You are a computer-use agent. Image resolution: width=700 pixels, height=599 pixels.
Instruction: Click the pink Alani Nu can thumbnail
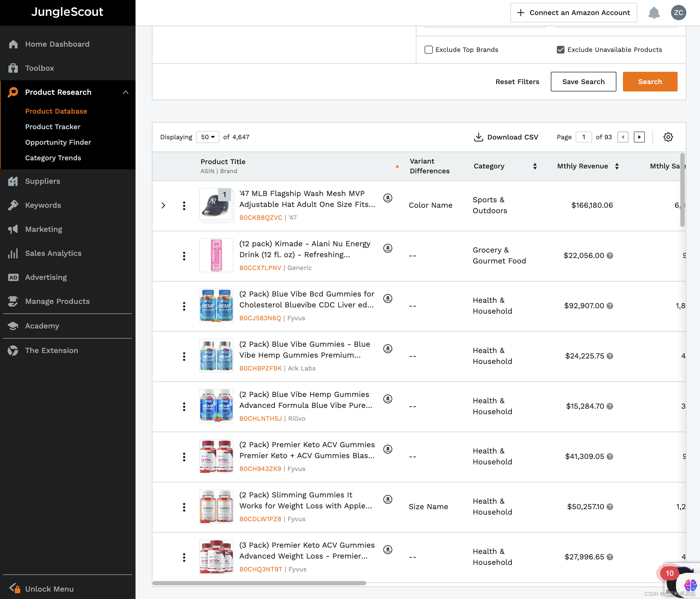(x=216, y=256)
